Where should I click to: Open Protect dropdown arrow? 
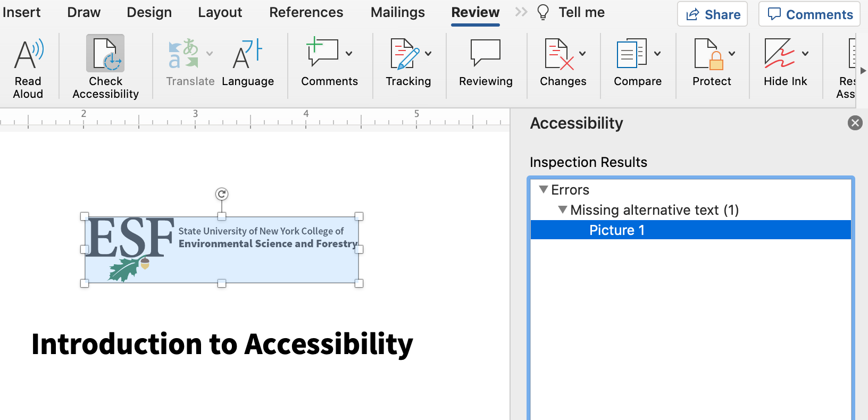click(x=732, y=53)
